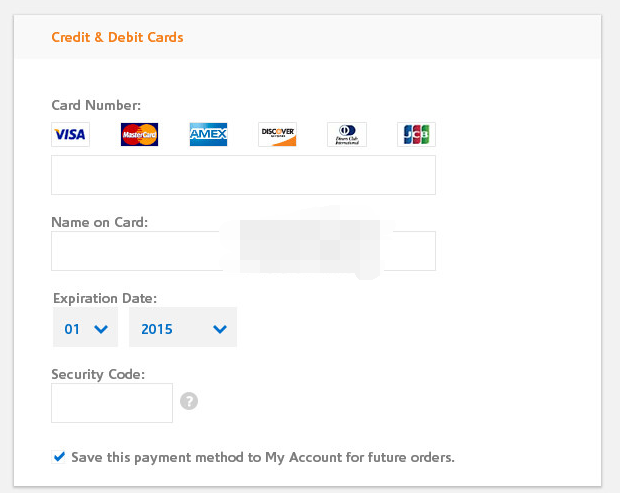Click into the Name on Card field
This screenshot has height=493, width=620.
tap(244, 251)
